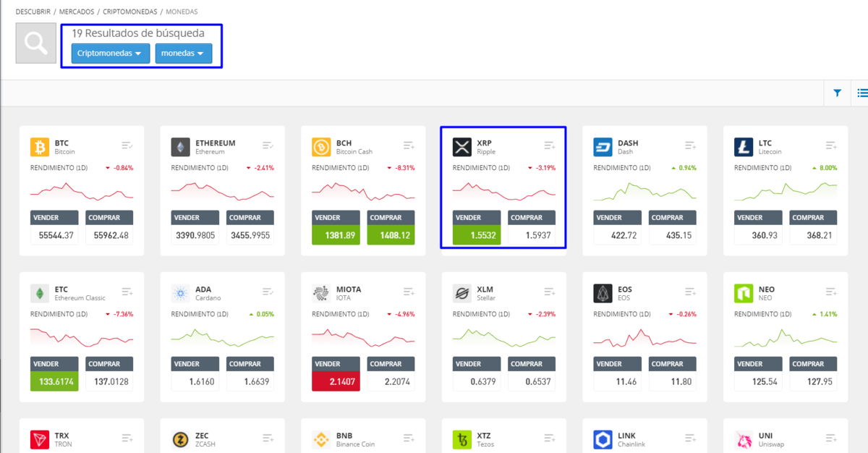Expand the Criptomonedas dropdown
The image size is (868, 453).
coord(110,54)
